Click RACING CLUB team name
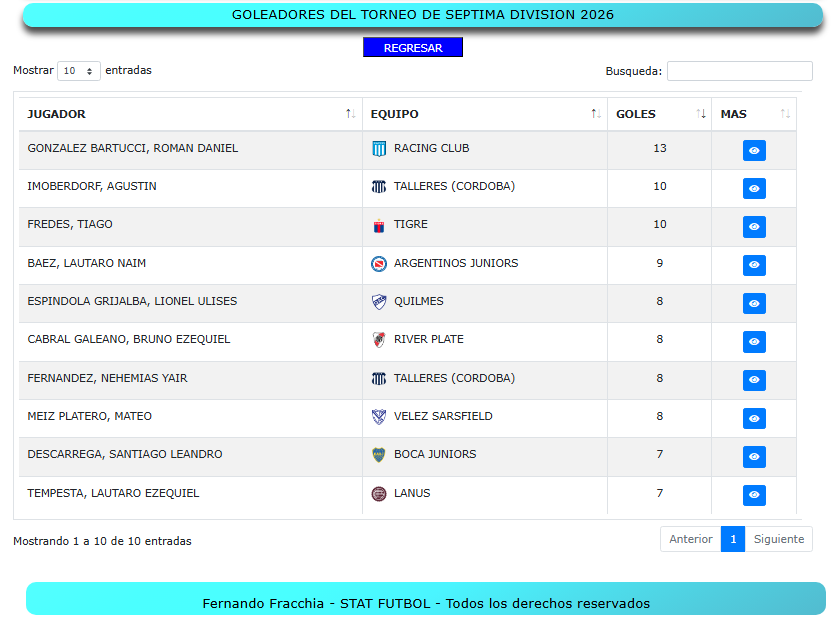Screen dimensions: 837x627 click(x=431, y=148)
